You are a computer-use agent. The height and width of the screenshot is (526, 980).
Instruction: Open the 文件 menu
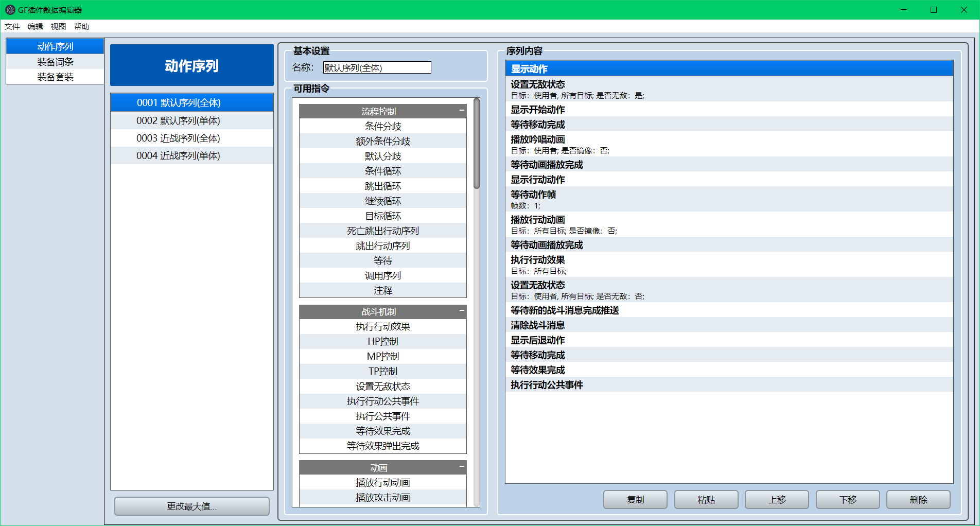tap(12, 27)
